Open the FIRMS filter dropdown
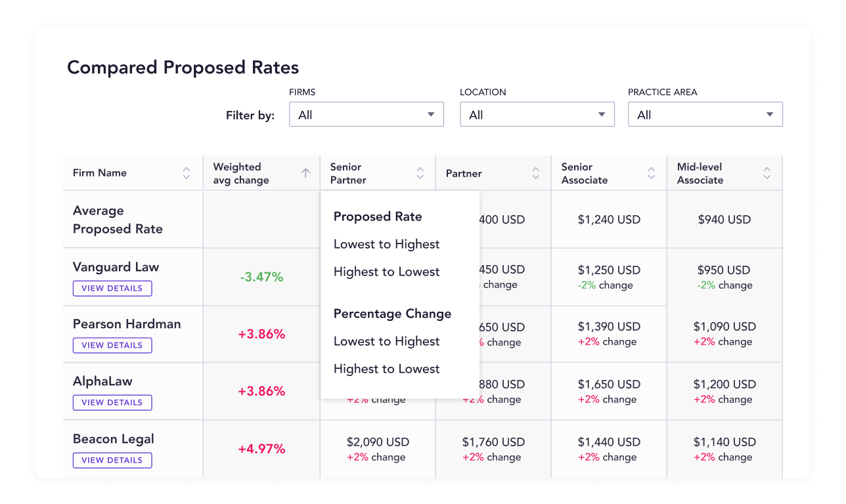 click(366, 114)
